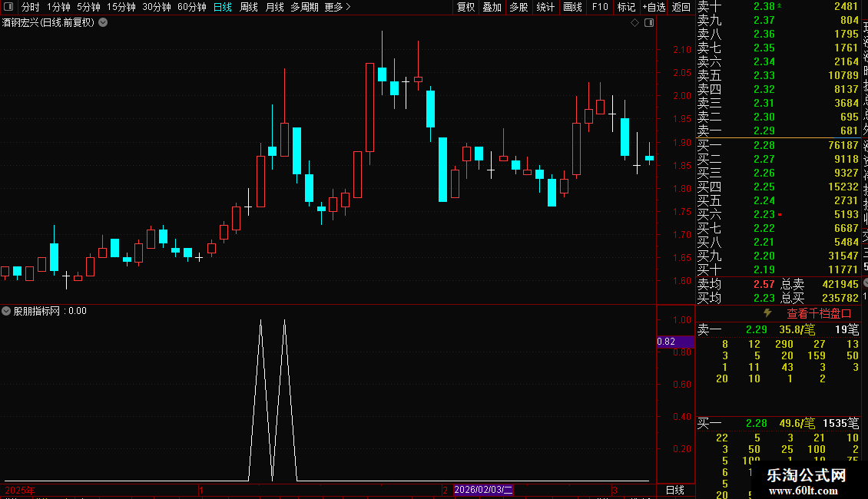Click the 买一 volume 76187
868x499 pixels.
point(843,146)
